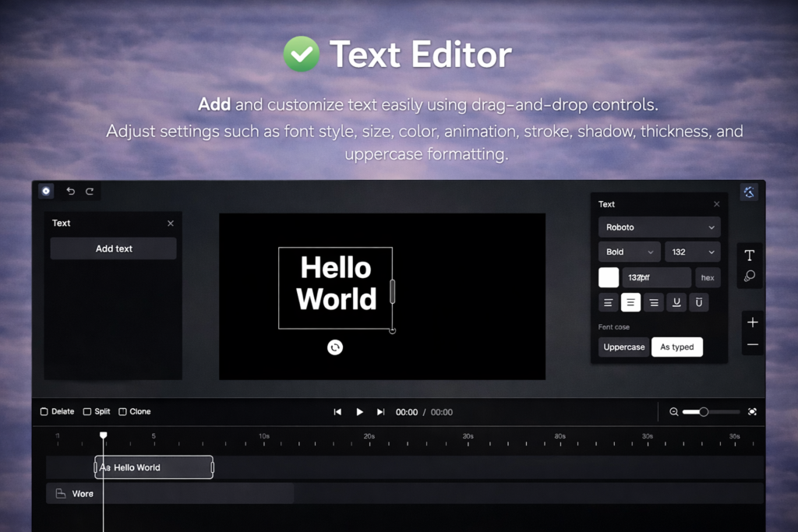Open the Roboto font dropdown
This screenshot has height=532, width=798.
[659, 227]
